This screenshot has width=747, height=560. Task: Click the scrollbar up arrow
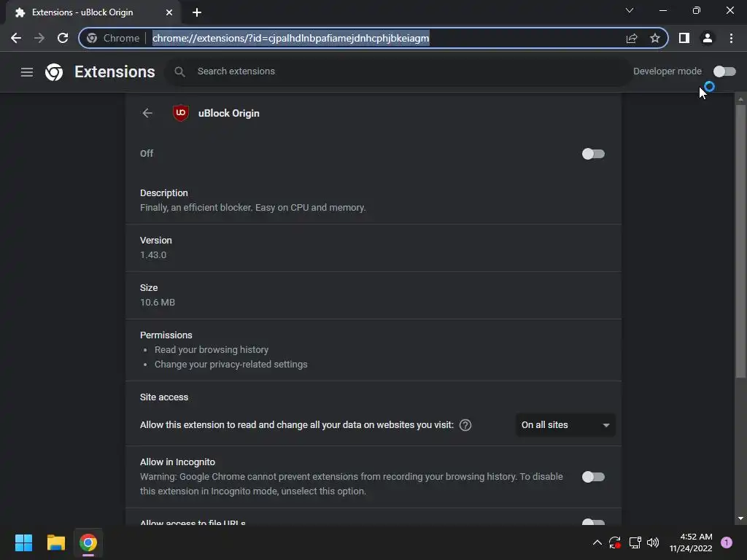pyautogui.click(x=740, y=99)
